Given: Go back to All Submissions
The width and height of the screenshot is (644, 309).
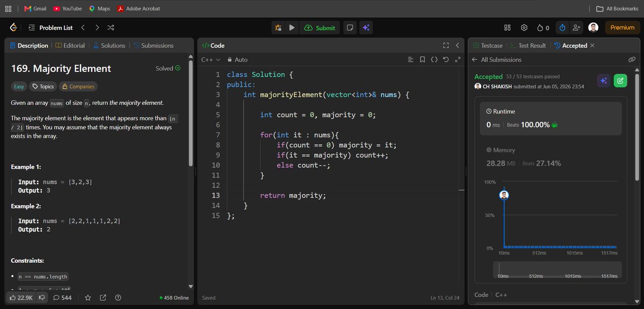Looking at the screenshot, I should 496,60.
